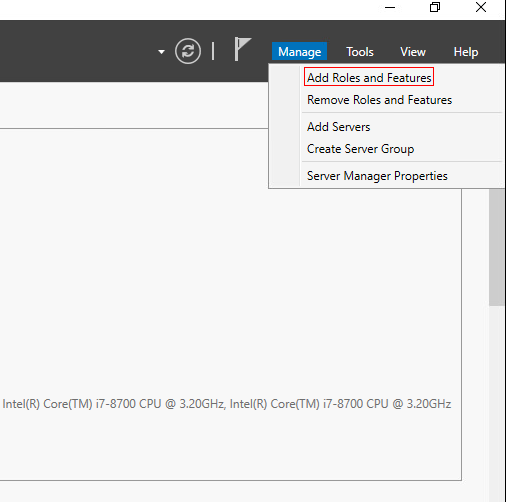
Task: Click the Refresh circular arrows icon
Action: point(188,51)
